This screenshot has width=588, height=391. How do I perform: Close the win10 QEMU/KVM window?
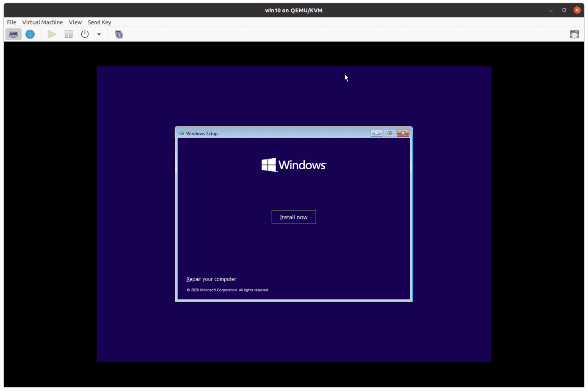click(577, 10)
